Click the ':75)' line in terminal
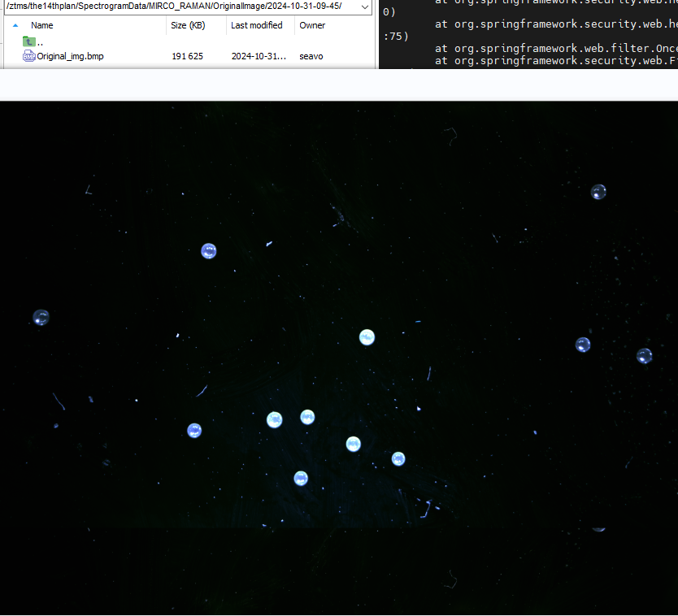 tap(396, 37)
